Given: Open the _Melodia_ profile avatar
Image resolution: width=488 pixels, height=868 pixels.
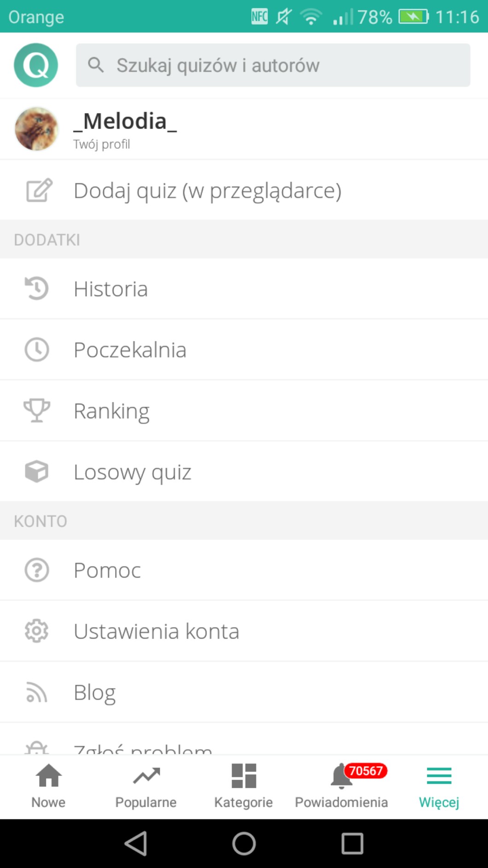Looking at the screenshot, I should (x=36, y=129).
